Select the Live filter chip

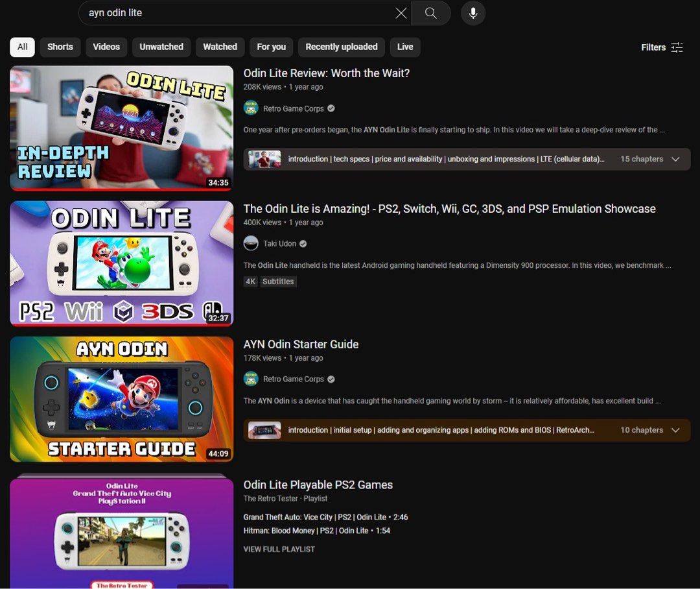pos(405,47)
